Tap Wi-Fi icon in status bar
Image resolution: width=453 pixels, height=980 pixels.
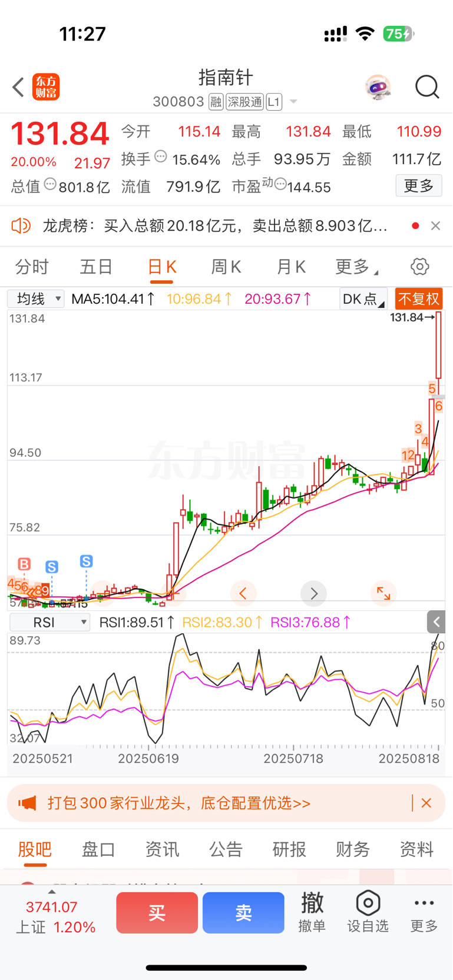pos(366,34)
